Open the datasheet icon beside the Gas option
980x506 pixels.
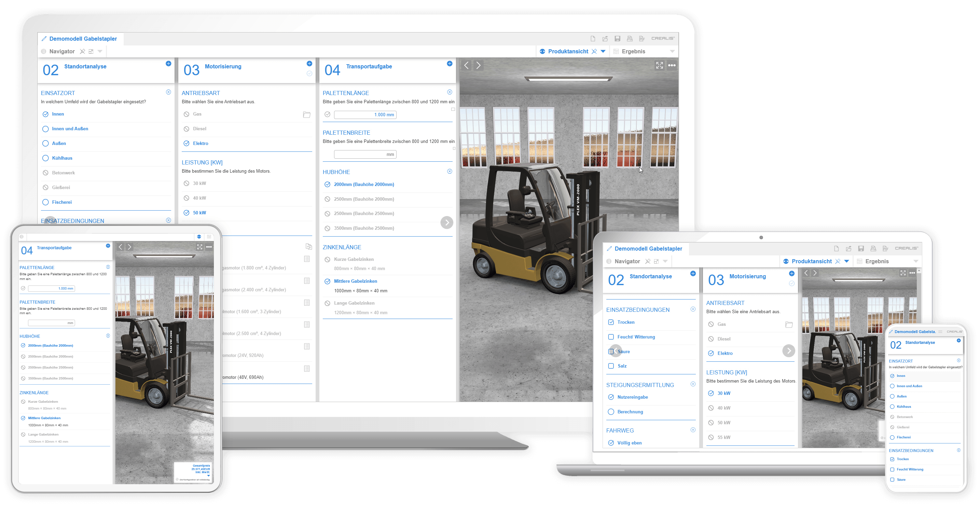pos(307,114)
